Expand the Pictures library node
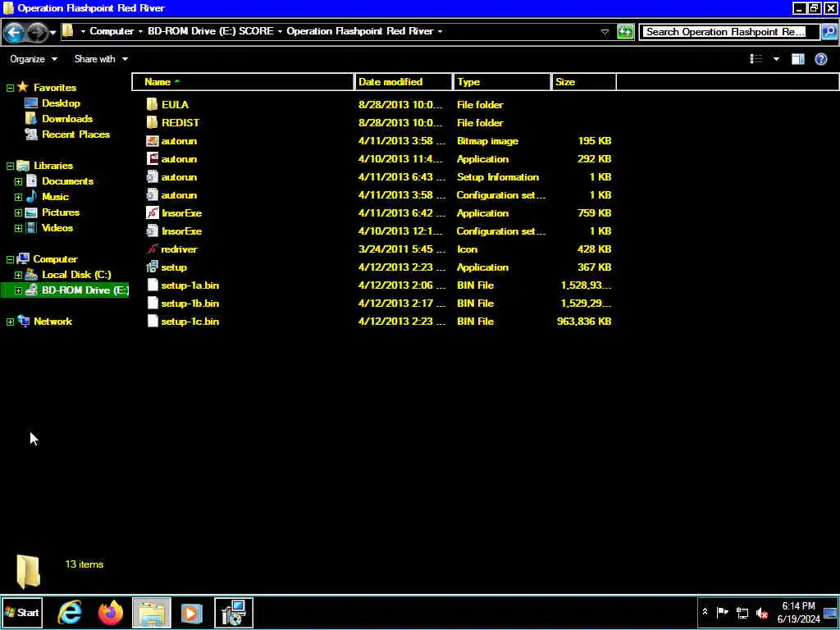 tap(18, 212)
